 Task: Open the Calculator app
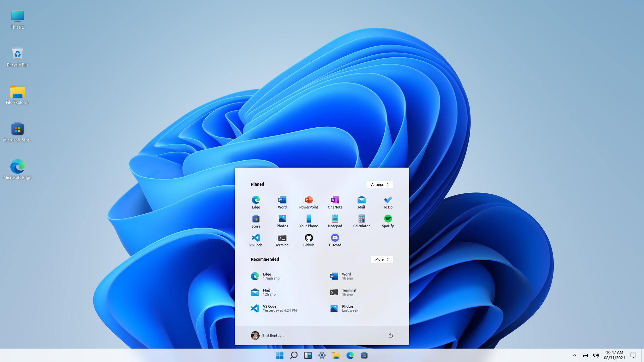pos(361,221)
